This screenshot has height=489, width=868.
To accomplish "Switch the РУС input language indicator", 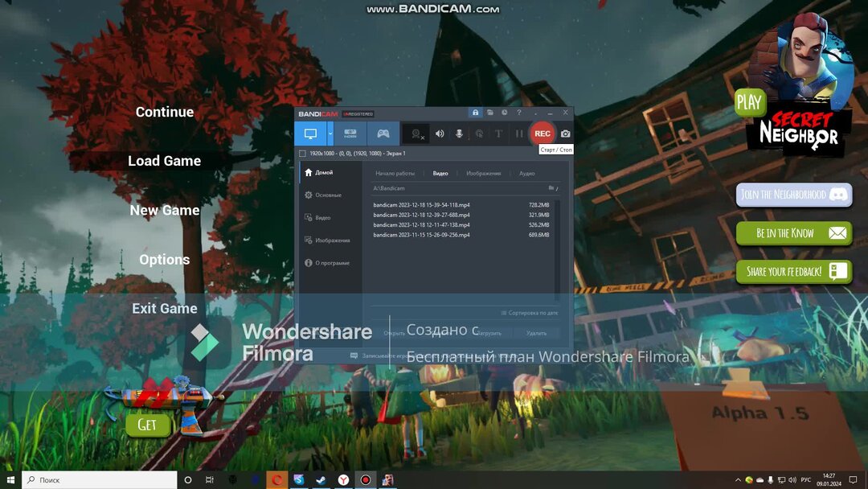I will tap(806, 479).
